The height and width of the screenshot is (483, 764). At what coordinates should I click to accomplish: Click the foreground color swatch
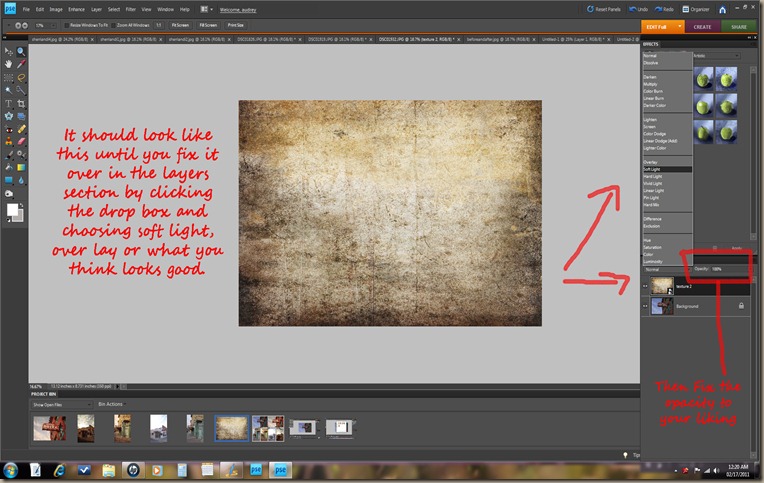click(13, 210)
